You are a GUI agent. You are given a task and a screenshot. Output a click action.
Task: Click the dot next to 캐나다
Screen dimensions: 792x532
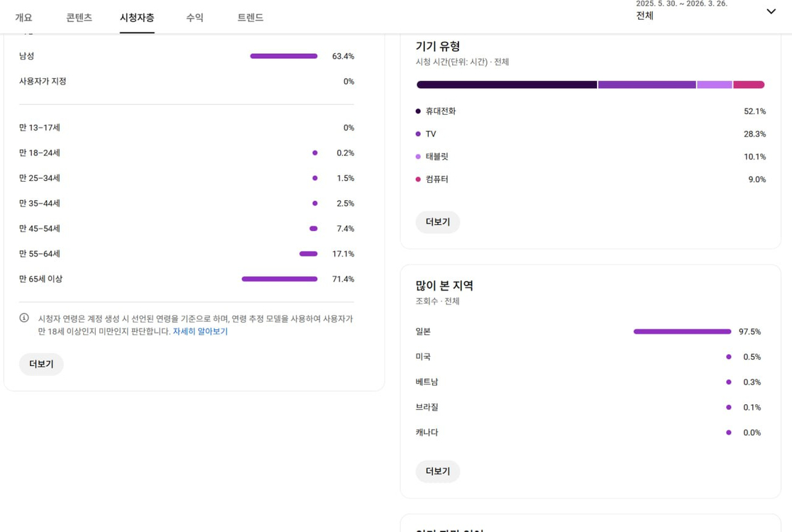(x=728, y=432)
